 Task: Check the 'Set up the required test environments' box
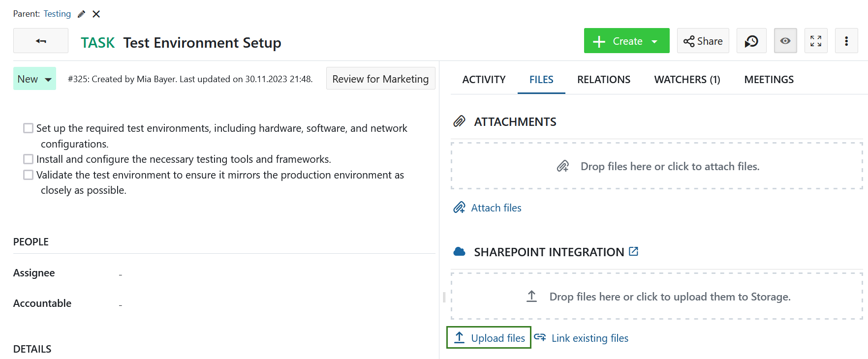29,128
